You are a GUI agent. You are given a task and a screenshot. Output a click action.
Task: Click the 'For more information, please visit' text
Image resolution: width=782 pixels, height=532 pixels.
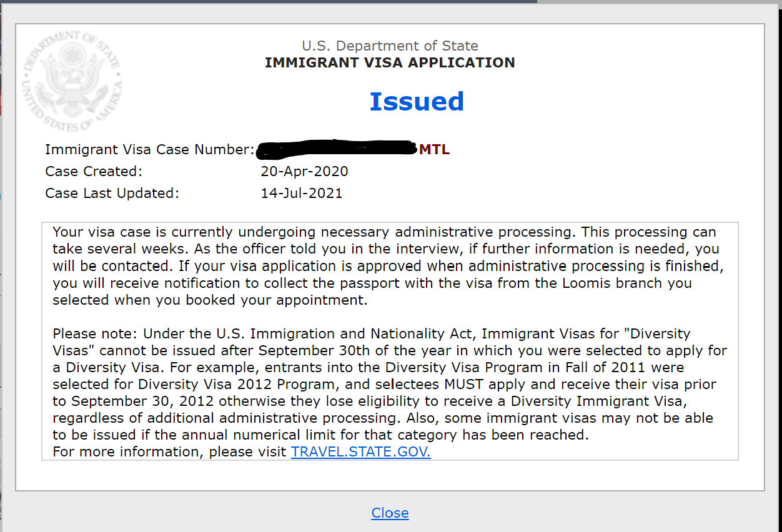(170, 451)
